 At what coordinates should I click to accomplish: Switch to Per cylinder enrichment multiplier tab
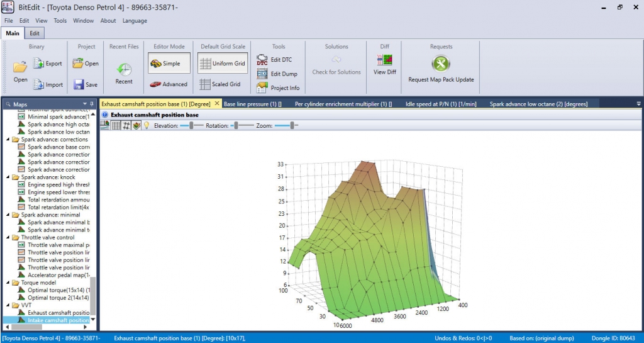coord(343,104)
